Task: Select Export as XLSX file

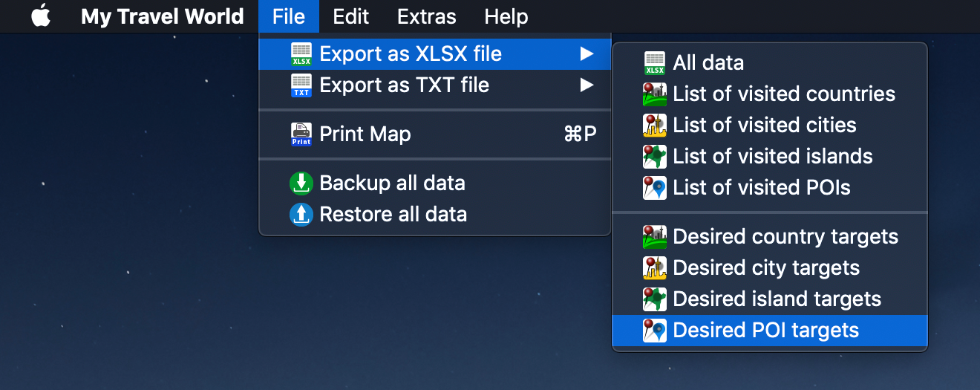Action: click(434, 54)
